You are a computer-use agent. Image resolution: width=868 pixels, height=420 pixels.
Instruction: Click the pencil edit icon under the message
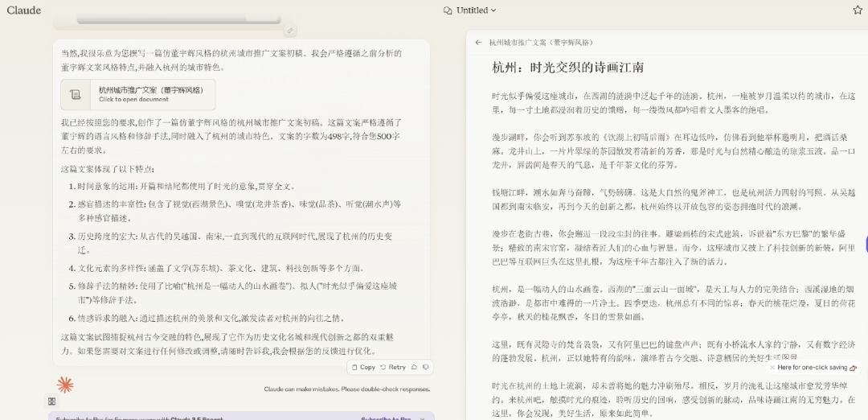(289, 31)
